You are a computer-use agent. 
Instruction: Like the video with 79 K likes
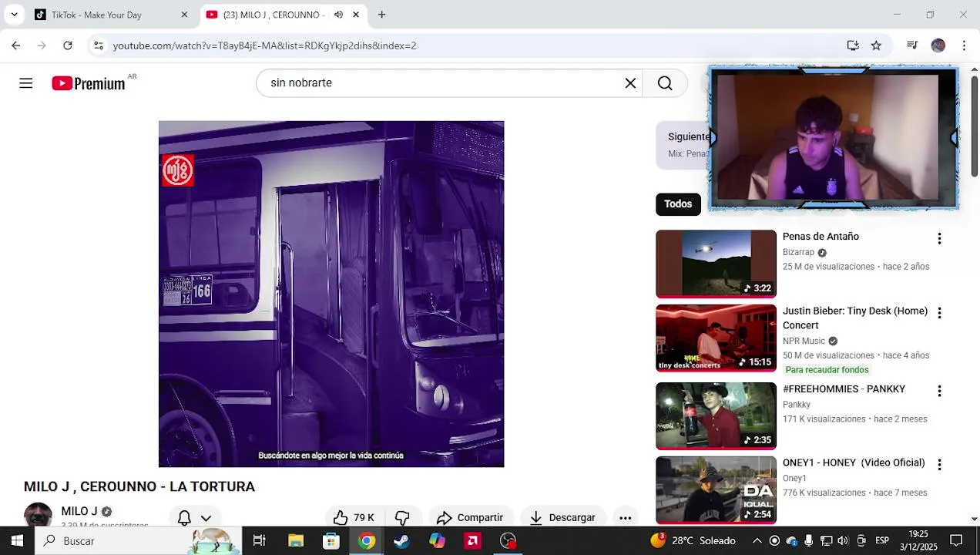click(x=354, y=517)
